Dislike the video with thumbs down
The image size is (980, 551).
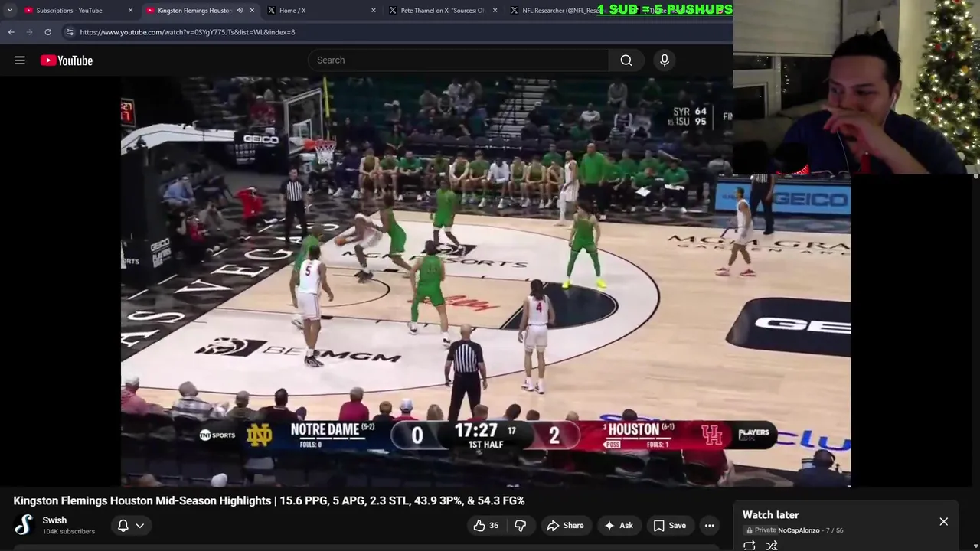[x=520, y=526]
